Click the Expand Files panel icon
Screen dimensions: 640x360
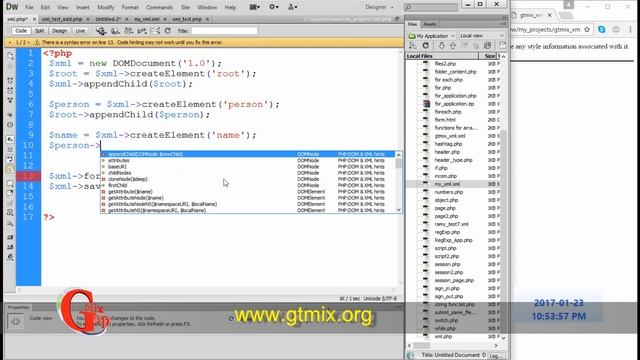coord(502,46)
